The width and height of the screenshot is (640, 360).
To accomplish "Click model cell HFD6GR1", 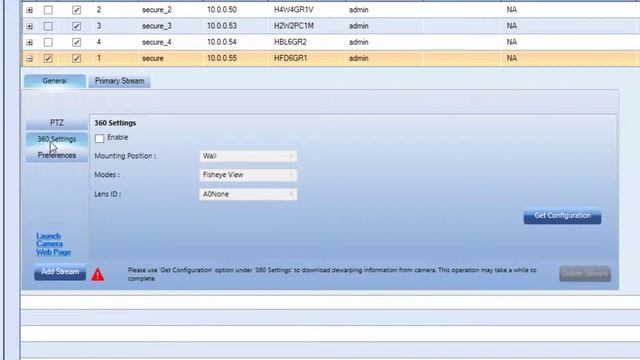I will [290, 58].
